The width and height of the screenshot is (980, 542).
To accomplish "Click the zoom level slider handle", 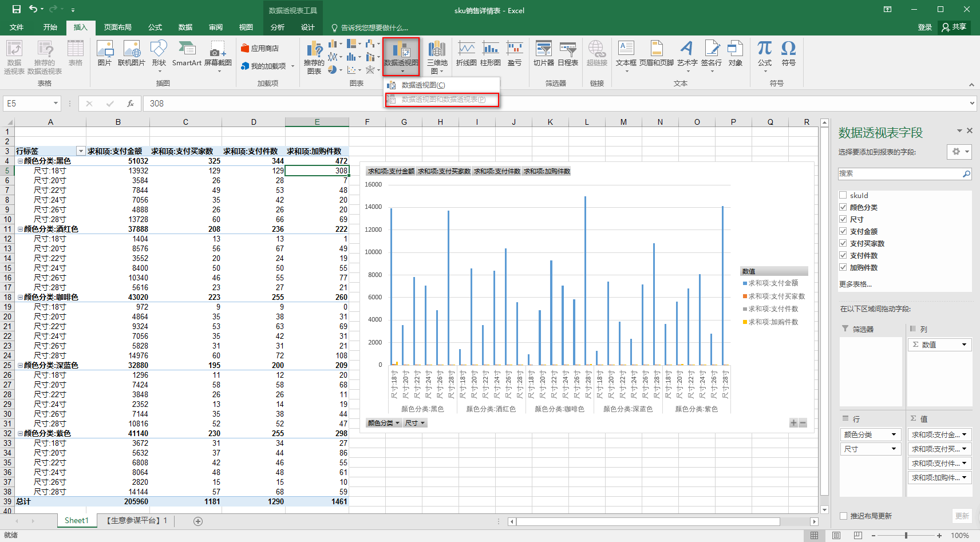I will point(906,536).
